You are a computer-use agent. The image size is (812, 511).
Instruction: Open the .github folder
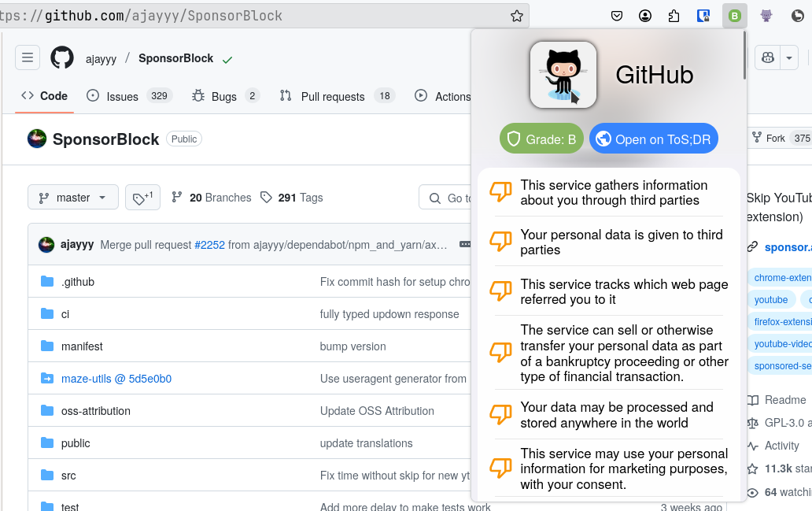(x=78, y=282)
